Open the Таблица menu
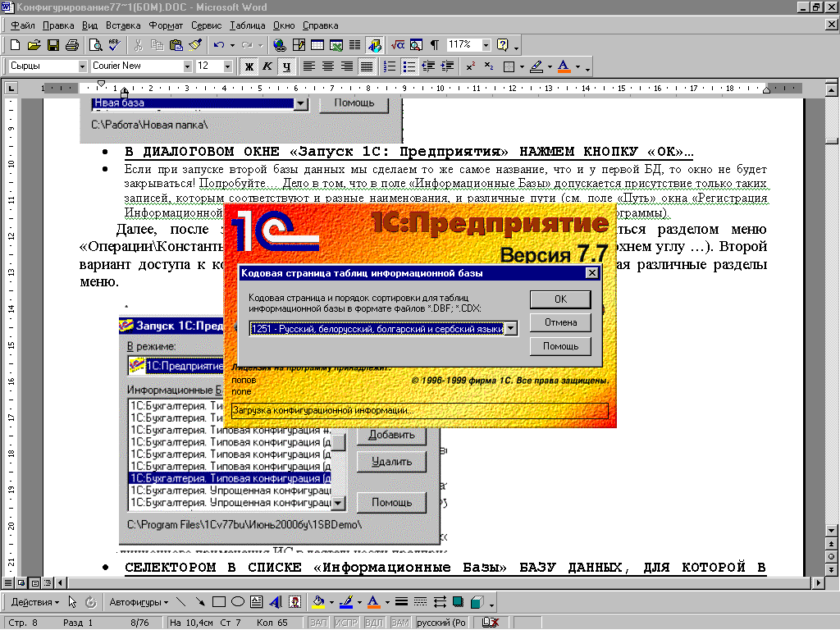The height and width of the screenshot is (630, 840). coord(248,25)
